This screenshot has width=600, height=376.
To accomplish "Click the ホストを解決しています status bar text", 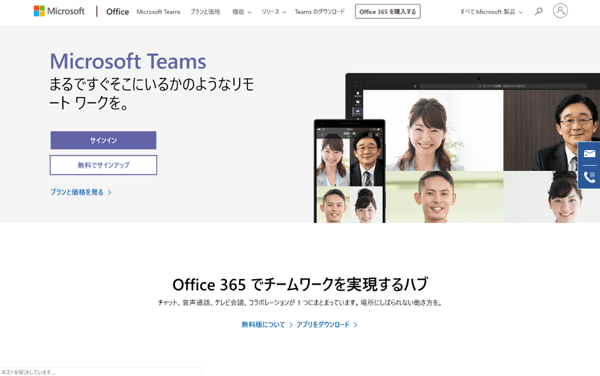I will [x=28, y=372].
